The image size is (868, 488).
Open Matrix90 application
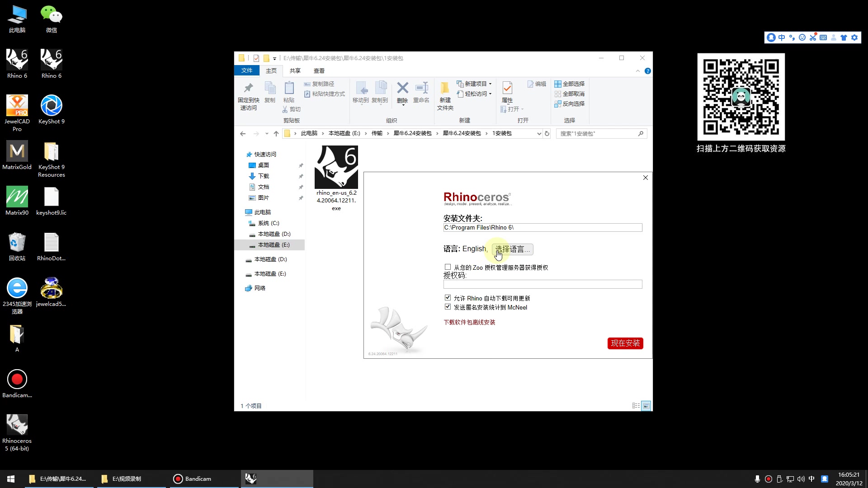pyautogui.click(x=17, y=196)
